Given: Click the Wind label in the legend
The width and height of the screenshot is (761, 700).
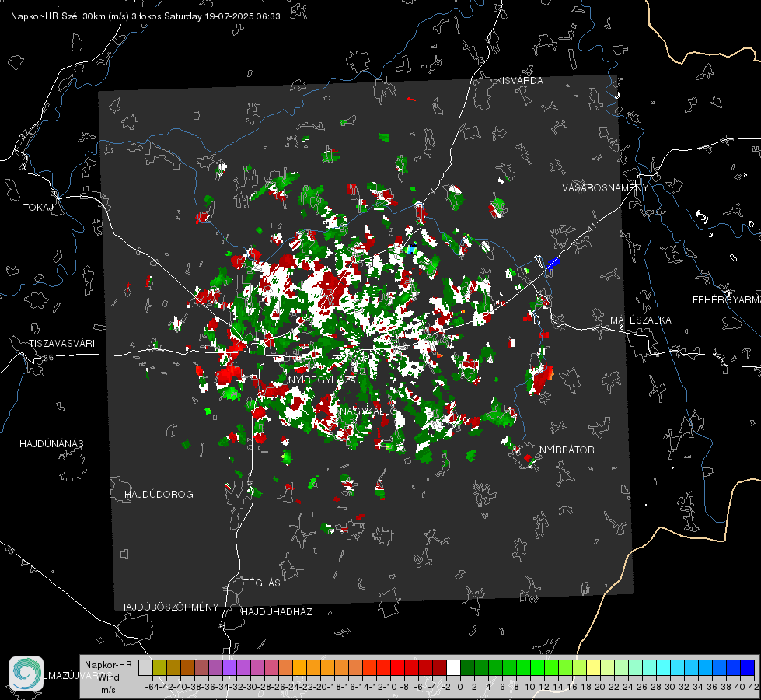Looking at the screenshot, I should (x=109, y=677).
